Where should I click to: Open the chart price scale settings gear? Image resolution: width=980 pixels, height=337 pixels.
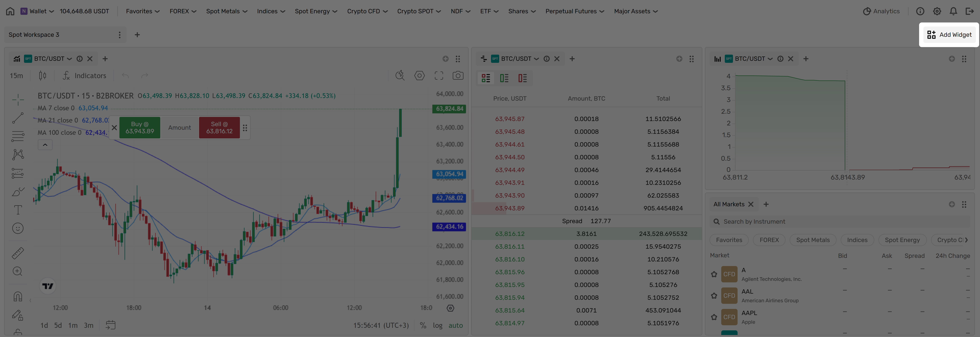pyautogui.click(x=450, y=308)
